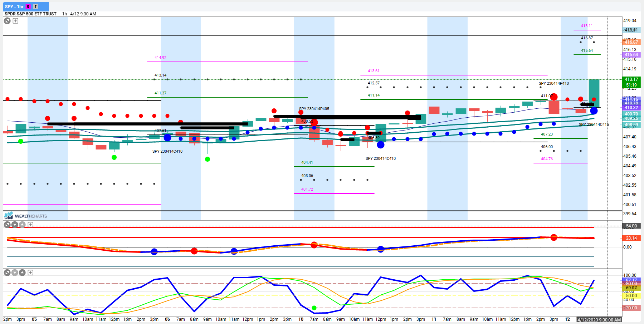This screenshot has width=644, height=324.
Task: Click the purple 415.64 price tag on the axis
Action: [x=631, y=55]
